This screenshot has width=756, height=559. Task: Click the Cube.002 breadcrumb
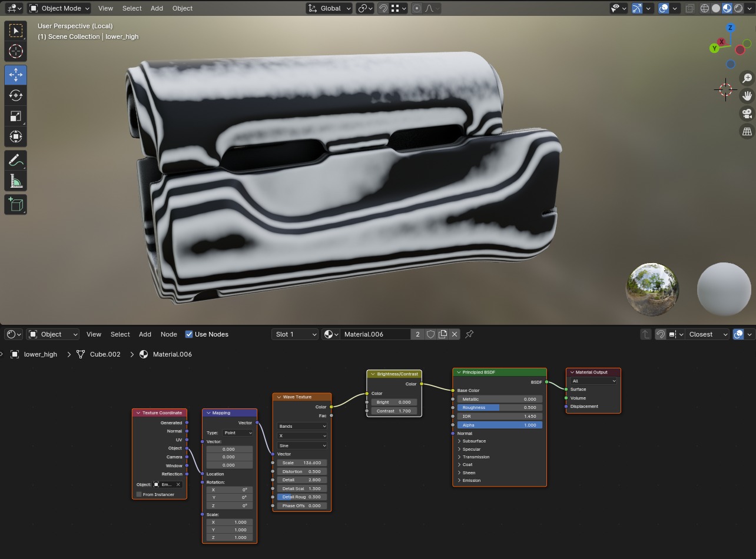105,354
